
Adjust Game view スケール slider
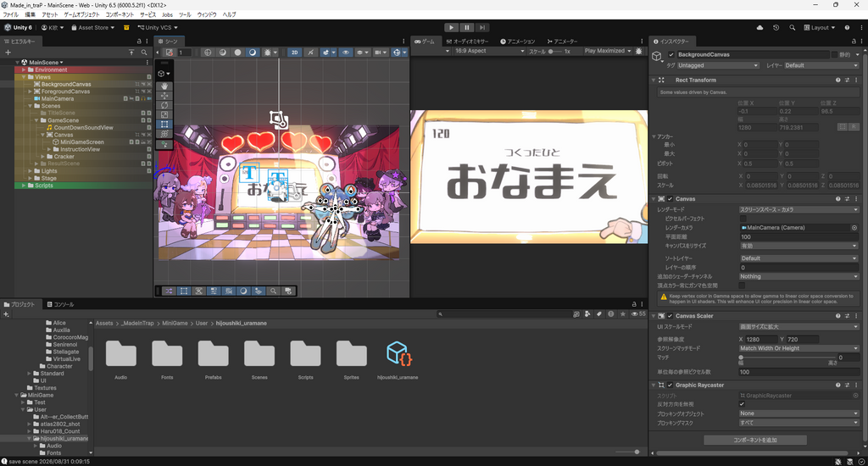coord(556,52)
